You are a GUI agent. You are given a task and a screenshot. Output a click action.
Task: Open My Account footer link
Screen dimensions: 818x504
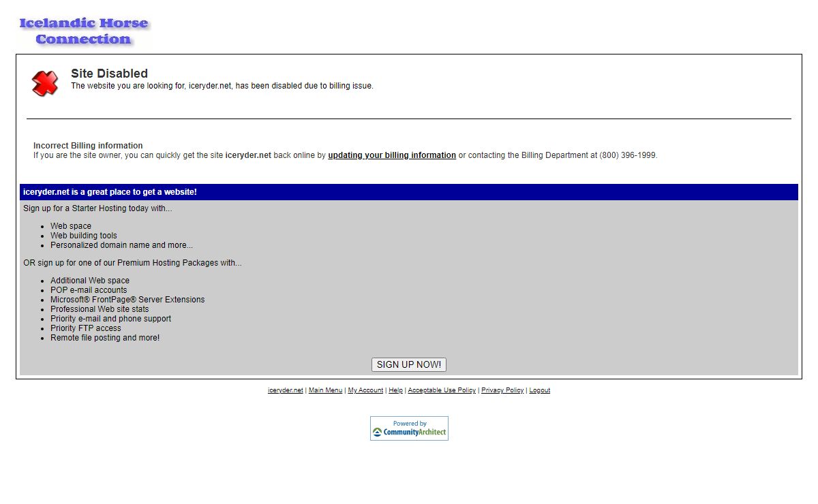tap(365, 390)
